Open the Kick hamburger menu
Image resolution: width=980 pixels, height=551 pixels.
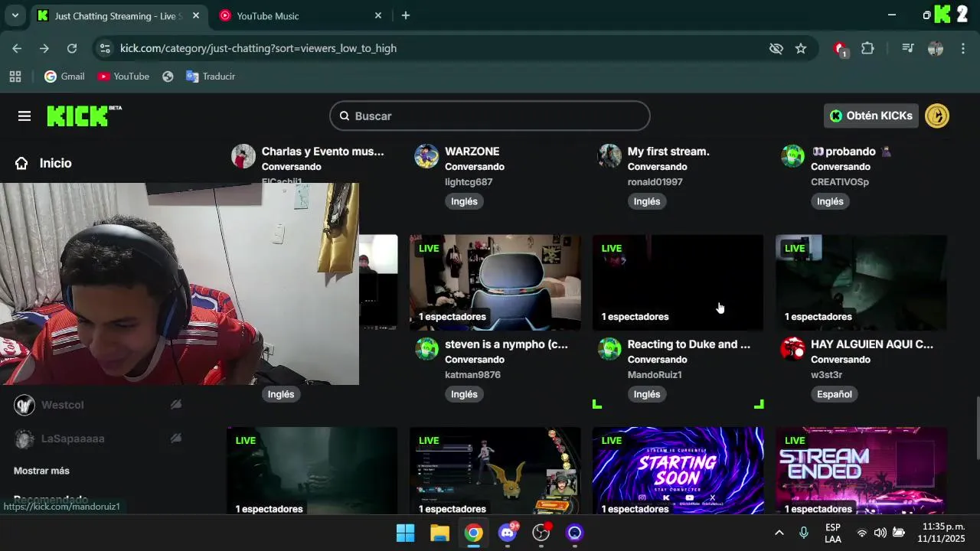click(24, 116)
